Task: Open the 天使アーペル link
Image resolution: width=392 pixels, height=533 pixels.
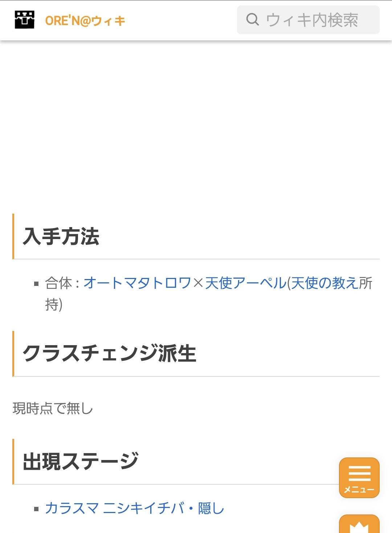Action: (245, 283)
